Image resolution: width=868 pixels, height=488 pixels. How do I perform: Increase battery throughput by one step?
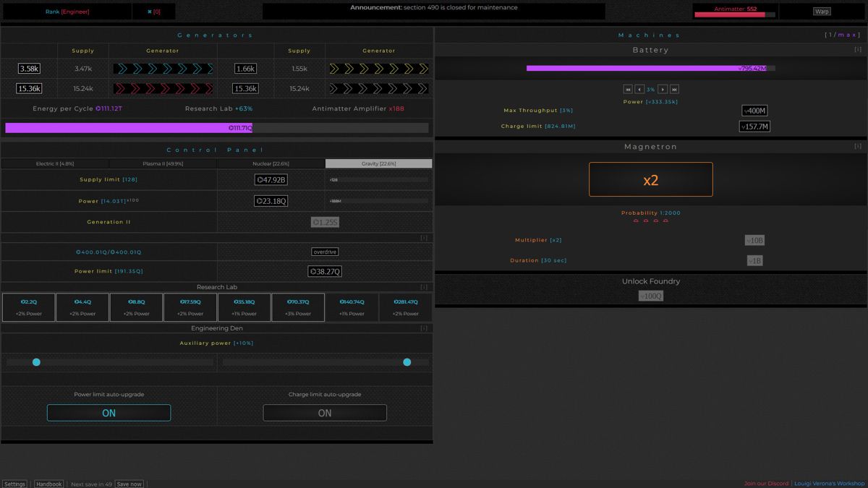663,90
